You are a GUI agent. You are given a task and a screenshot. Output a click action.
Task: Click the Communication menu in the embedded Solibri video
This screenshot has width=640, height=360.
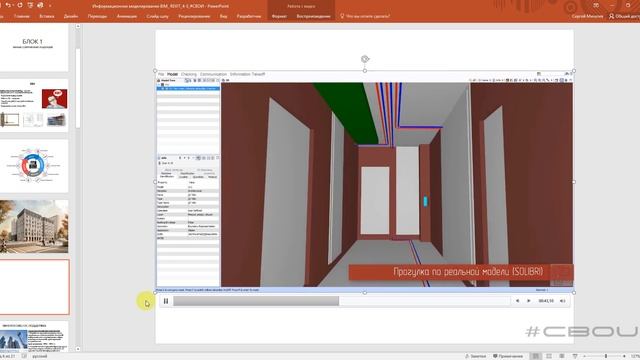(213, 74)
